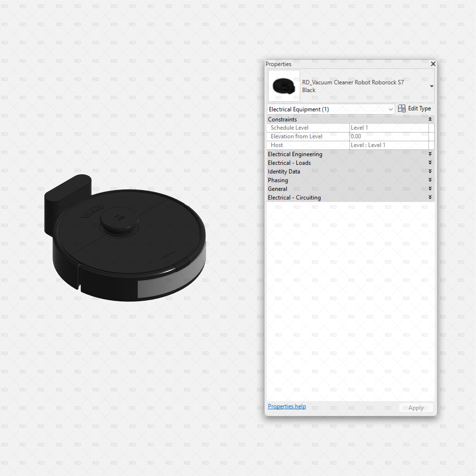
Task: Click the Roborock family preview thumbnail
Action: [284, 86]
